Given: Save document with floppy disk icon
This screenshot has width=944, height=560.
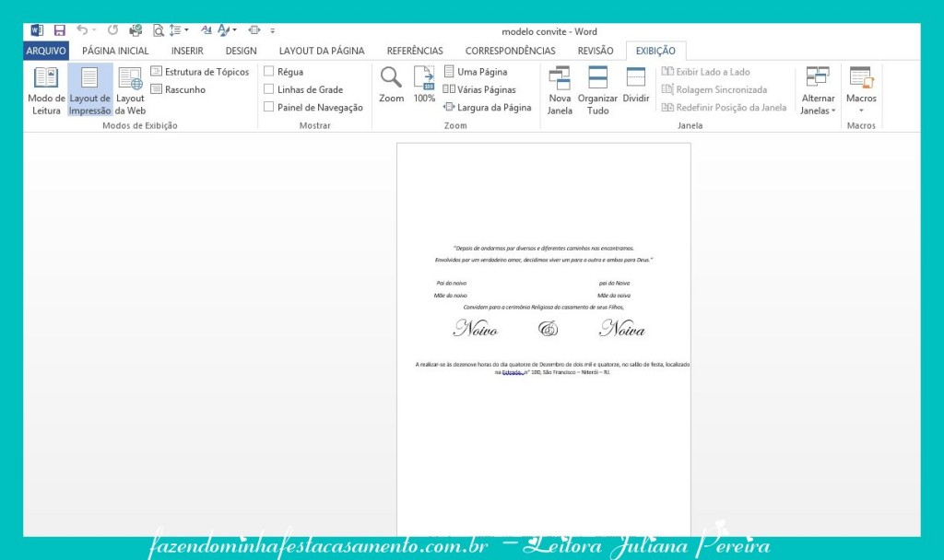Looking at the screenshot, I should [x=60, y=30].
